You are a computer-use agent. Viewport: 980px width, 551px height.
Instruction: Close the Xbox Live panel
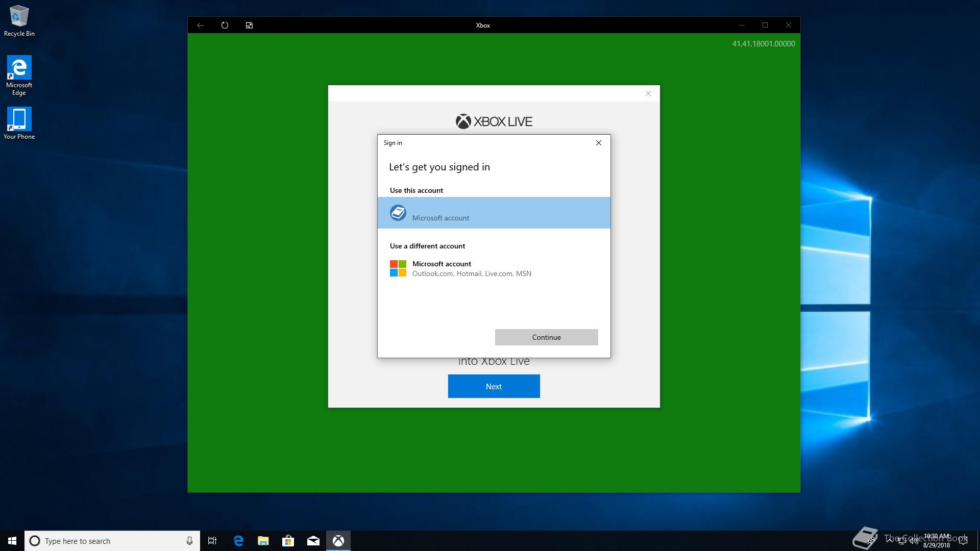tap(648, 93)
